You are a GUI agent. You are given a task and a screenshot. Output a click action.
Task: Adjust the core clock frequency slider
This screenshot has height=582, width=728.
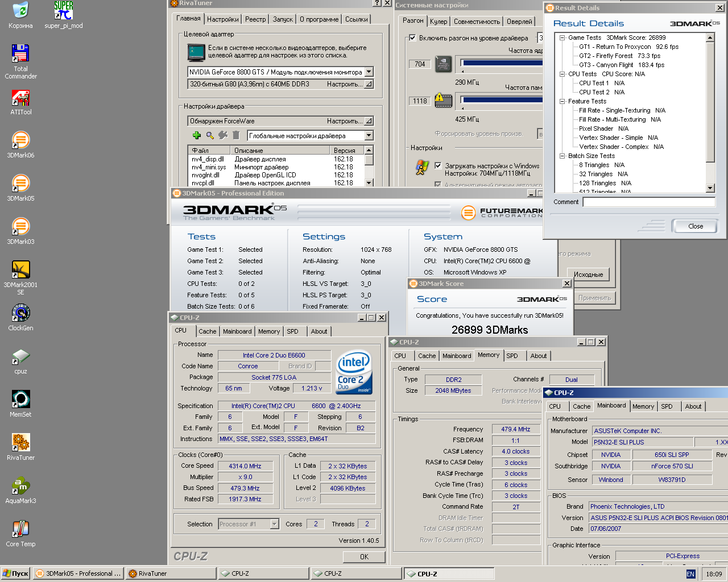coord(502,64)
